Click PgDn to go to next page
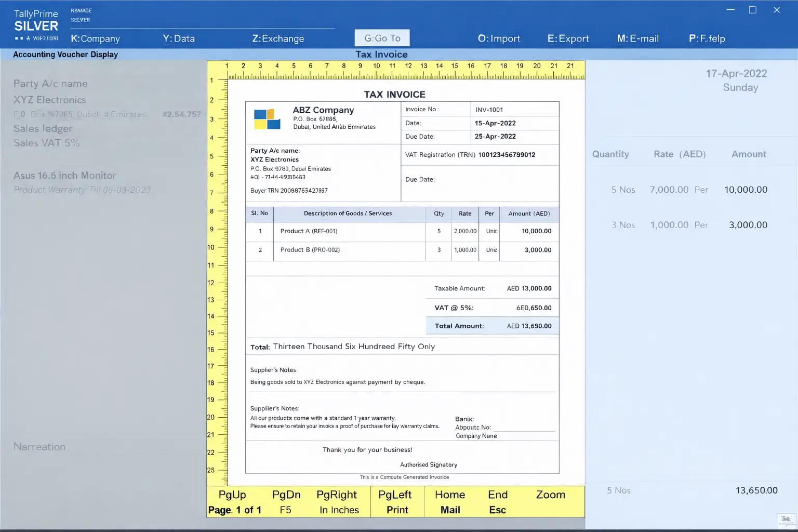The width and height of the screenshot is (798, 532). pos(285,495)
